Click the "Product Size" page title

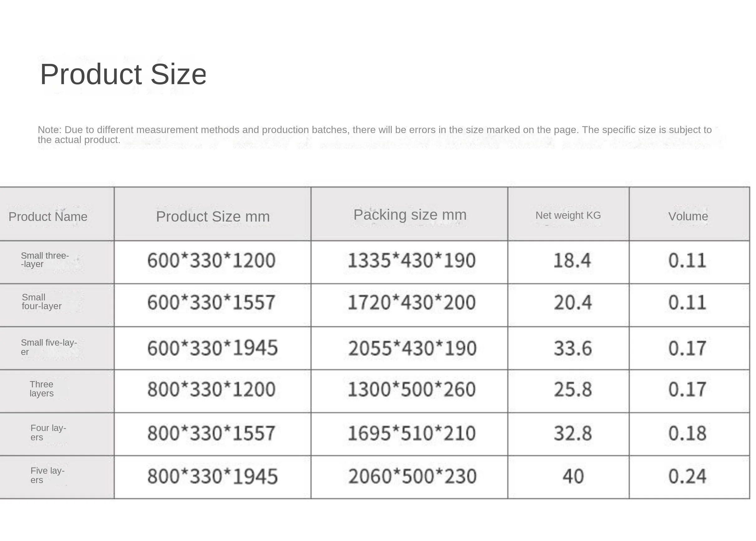pyautogui.click(x=123, y=74)
